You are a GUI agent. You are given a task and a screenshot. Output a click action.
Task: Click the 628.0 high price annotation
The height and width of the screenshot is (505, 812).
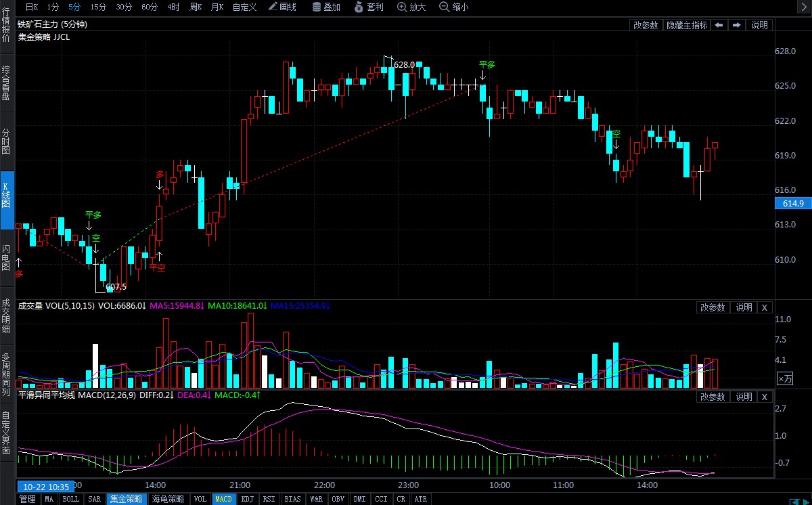click(404, 64)
